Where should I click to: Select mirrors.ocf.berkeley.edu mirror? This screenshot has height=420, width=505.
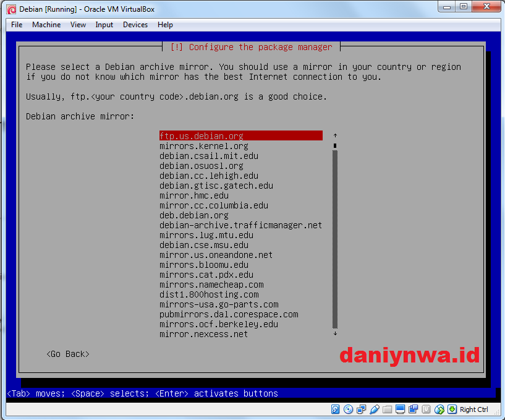click(x=219, y=324)
